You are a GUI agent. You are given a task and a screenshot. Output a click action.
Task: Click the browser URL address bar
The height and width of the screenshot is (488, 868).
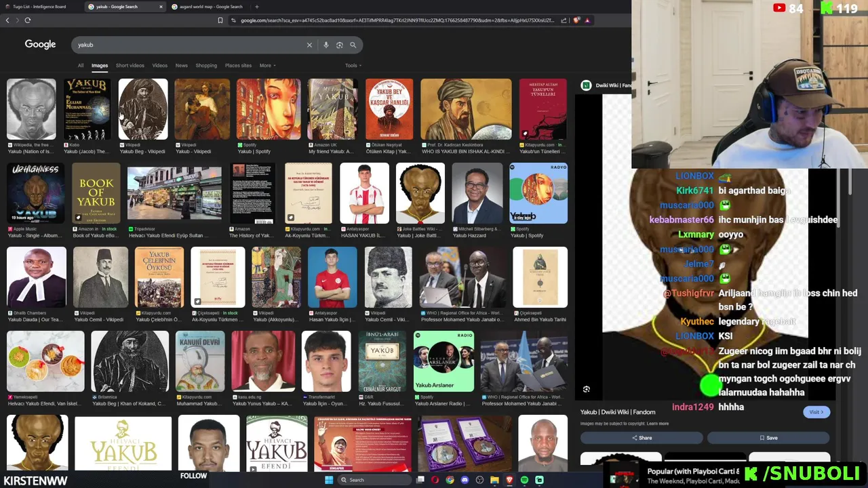tap(397, 20)
